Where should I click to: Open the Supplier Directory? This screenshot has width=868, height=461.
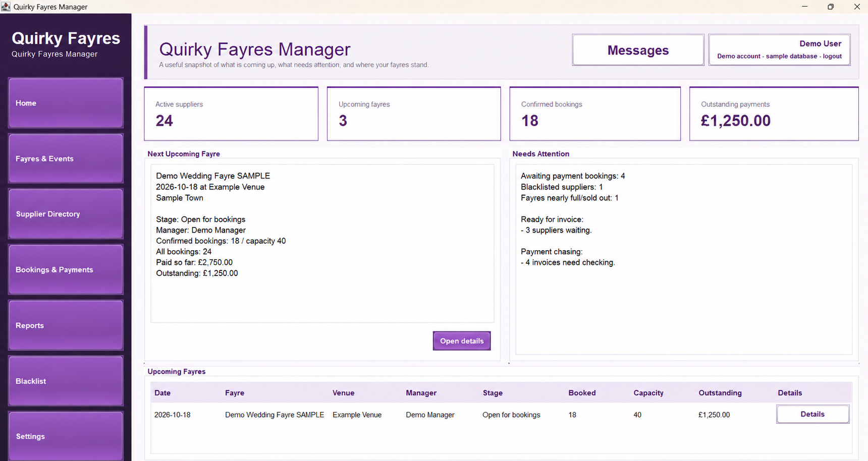[66, 214]
